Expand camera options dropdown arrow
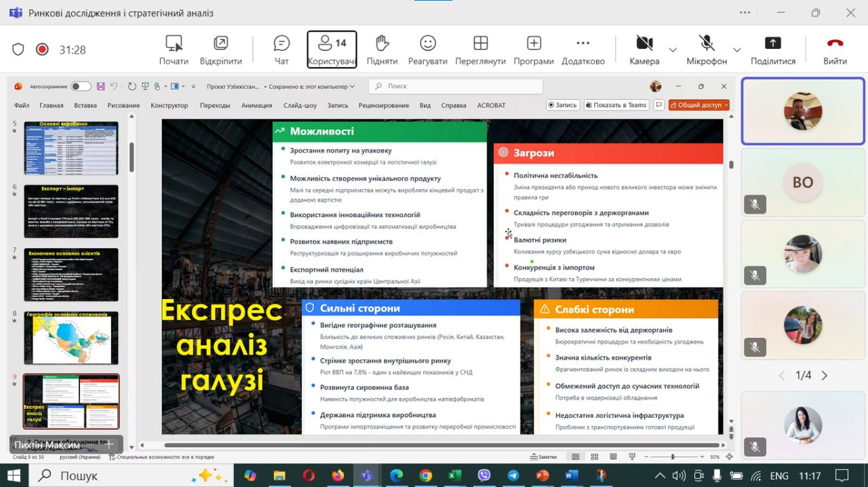The image size is (868, 487). 673,50
